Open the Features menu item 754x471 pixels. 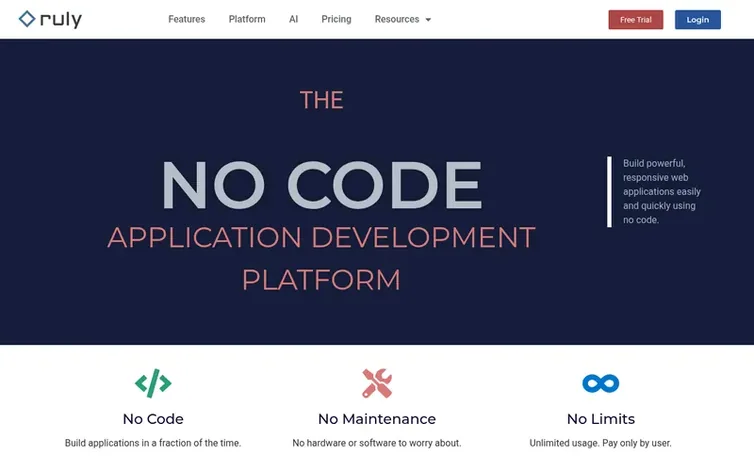tap(187, 19)
